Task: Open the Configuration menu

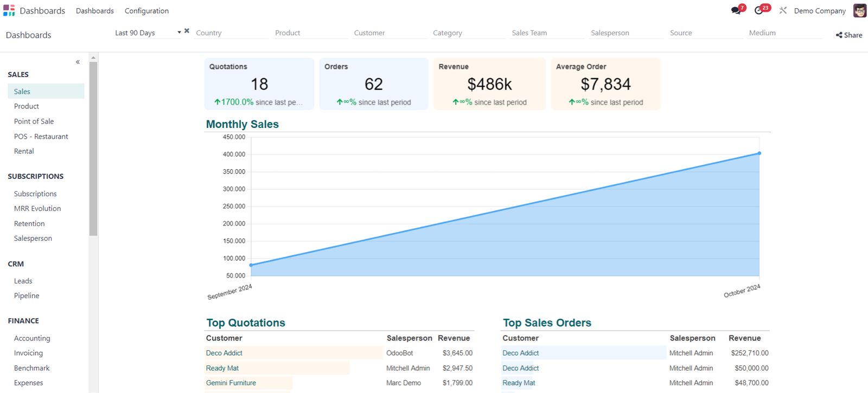Action: [146, 11]
